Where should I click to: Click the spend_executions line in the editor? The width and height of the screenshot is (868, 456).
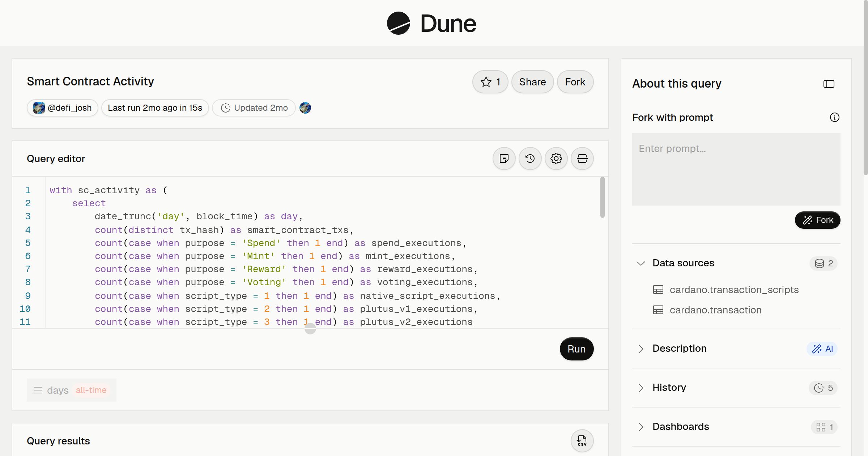click(x=280, y=243)
